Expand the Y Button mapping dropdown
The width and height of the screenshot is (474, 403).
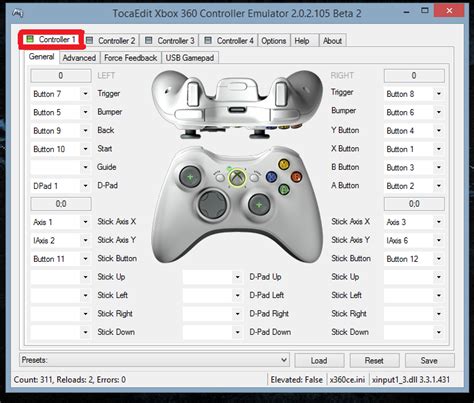[414, 131]
